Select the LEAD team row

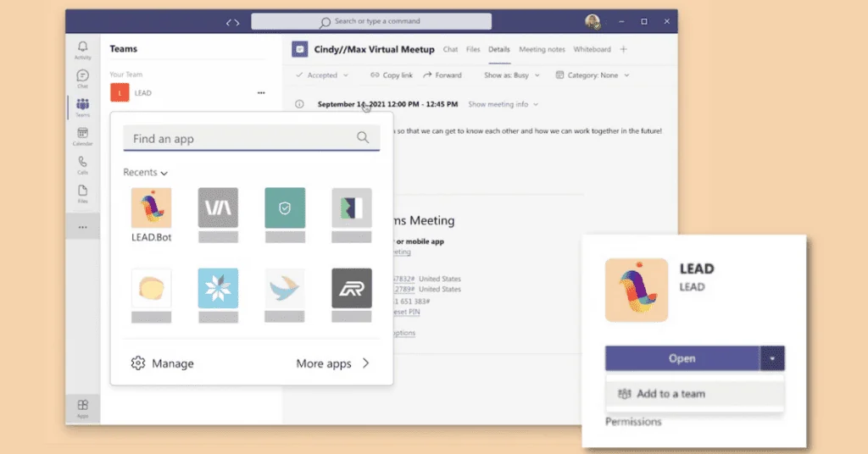pyautogui.click(x=188, y=92)
